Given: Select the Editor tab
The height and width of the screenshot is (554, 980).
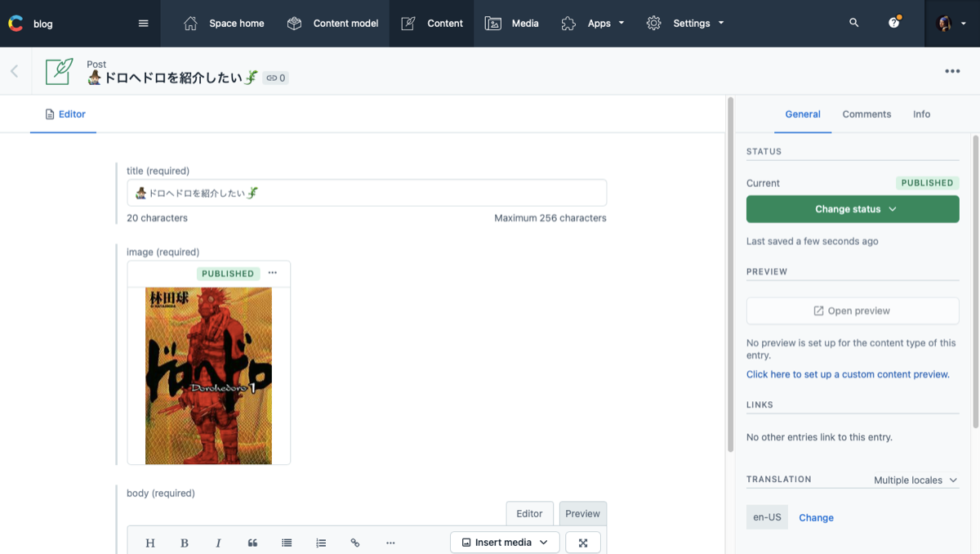Looking at the screenshot, I should (65, 114).
